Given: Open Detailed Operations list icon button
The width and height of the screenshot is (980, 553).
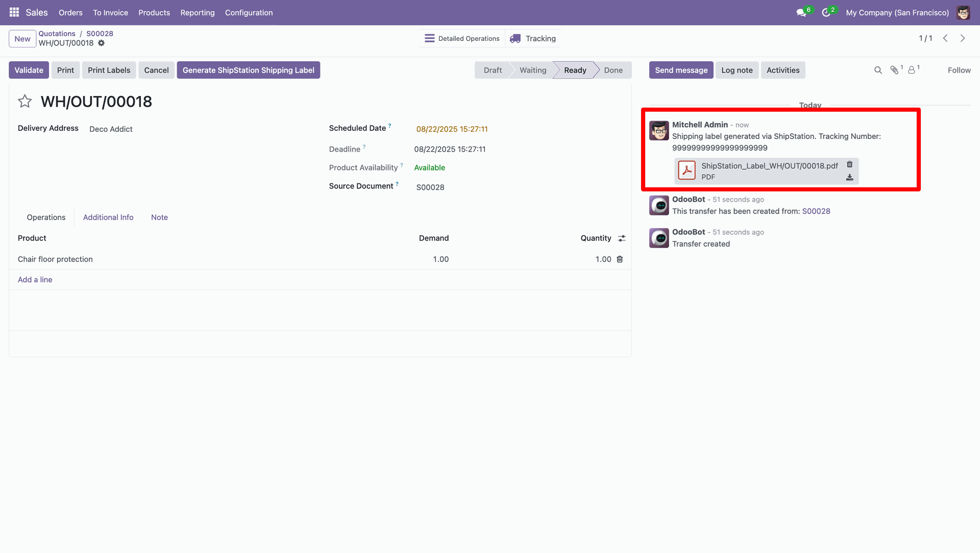Looking at the screenshot, I should tap(462, 39).
